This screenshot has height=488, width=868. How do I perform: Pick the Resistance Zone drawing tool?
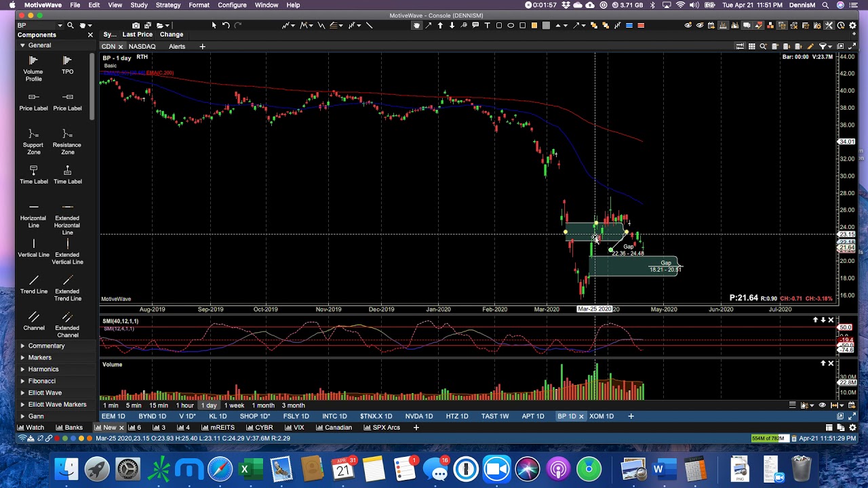click(67, 142)
